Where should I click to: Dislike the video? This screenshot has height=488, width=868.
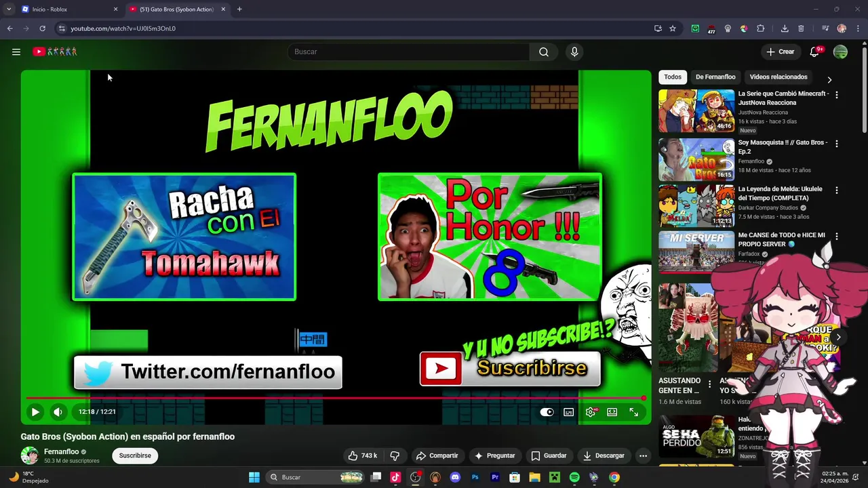(x=395, y=455)
